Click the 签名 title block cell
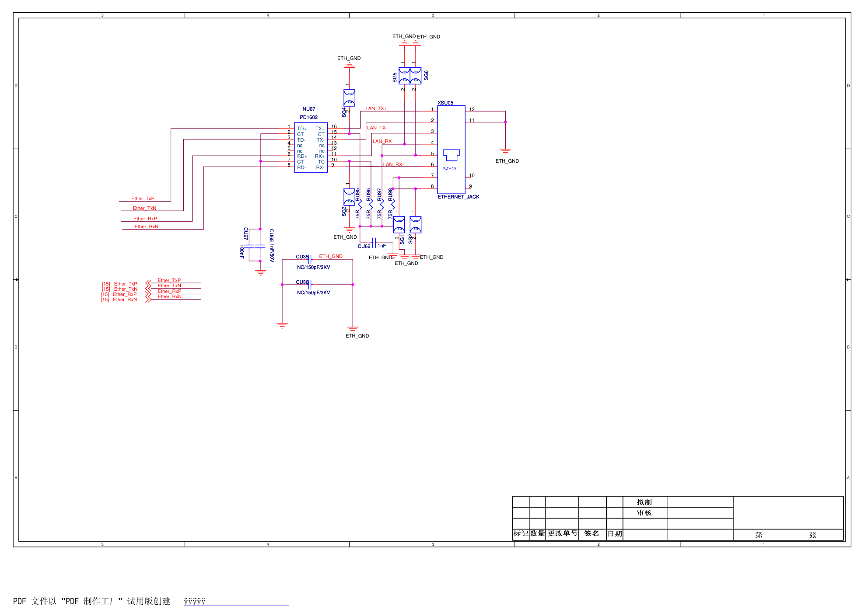 [592, 533]
